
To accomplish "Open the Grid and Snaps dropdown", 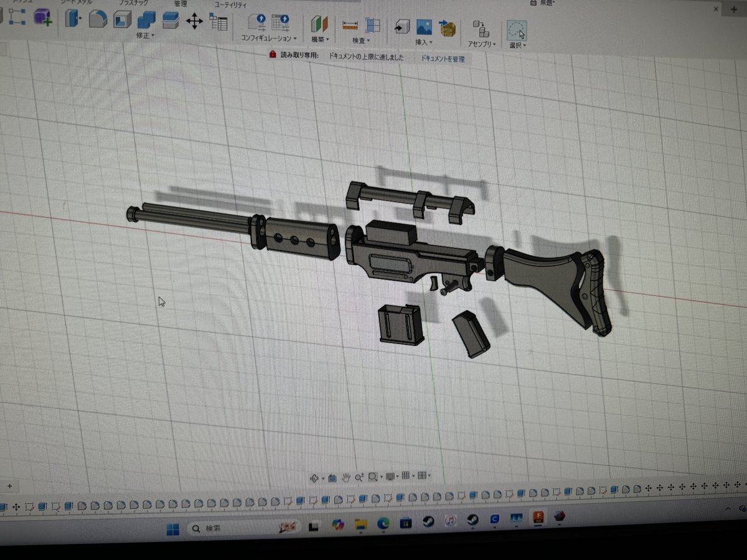I will (x=408, y=476).
